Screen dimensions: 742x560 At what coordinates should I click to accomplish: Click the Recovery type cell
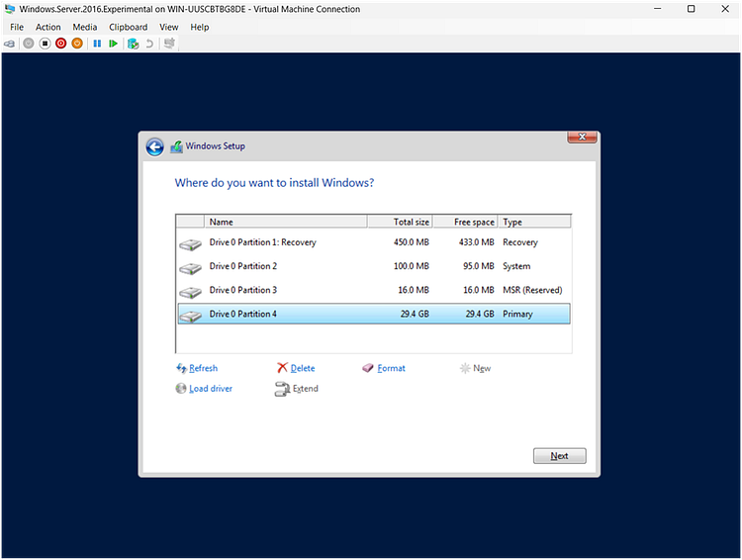click(x=520, y=242)
